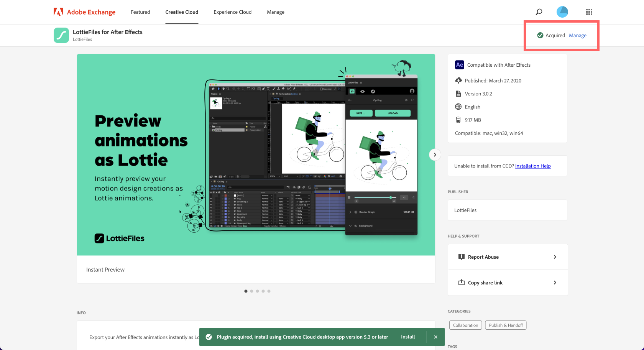This screenshot has width=644, height=350.
Task: Click the Instant Preview caption
Action: (x=105, y=269)
